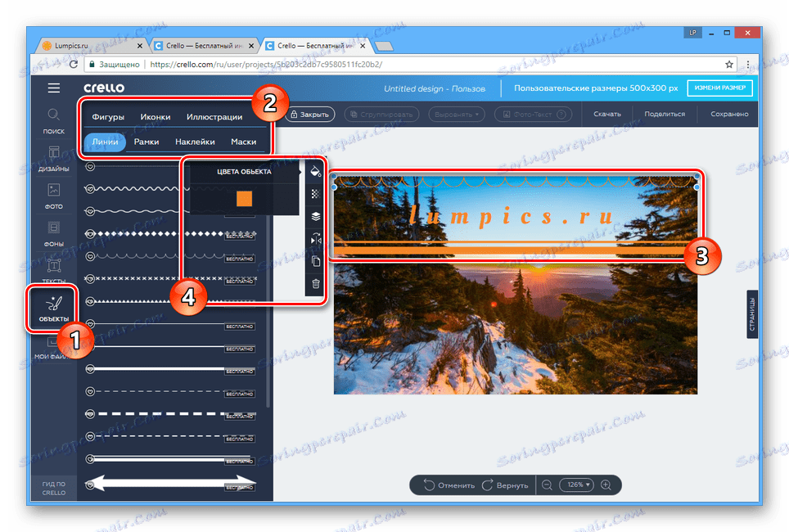Open the layers order tool
Viewport: 789px width, 532px height.
[315, 216]
